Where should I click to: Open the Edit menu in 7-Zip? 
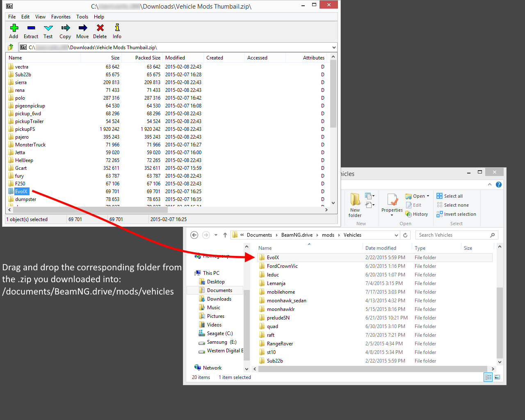pyautogui.click(x=25, y=17)
